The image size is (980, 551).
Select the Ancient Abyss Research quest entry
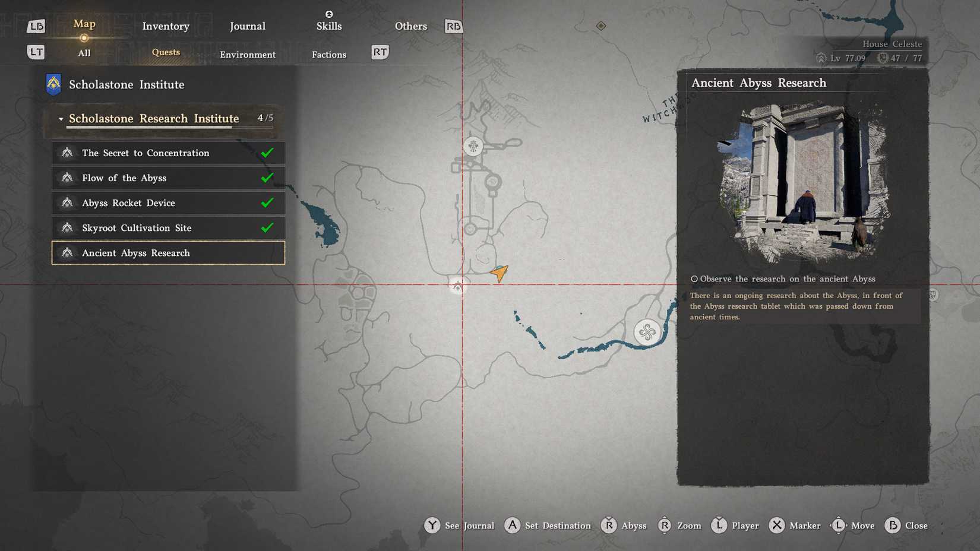[x=168, y=253]
